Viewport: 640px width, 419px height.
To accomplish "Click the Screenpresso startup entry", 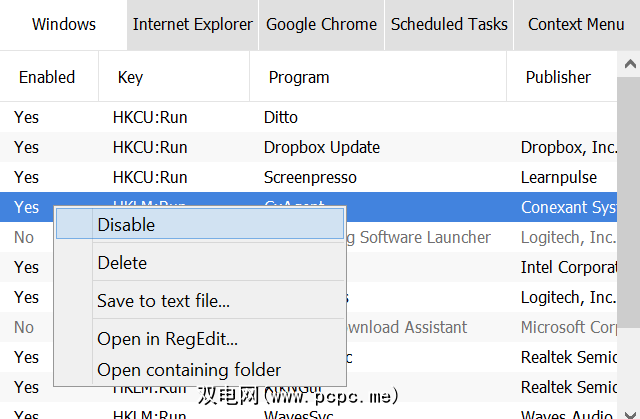I will coord(311,177).
